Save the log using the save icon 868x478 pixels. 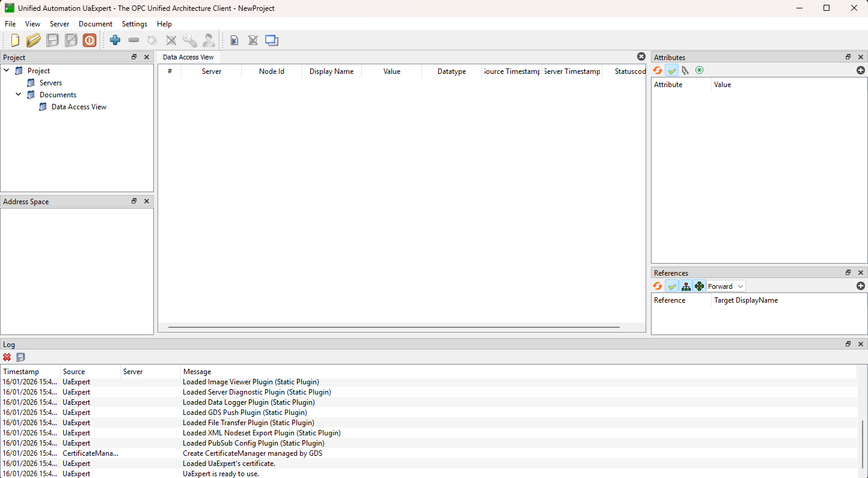click(x=20, y=357)
